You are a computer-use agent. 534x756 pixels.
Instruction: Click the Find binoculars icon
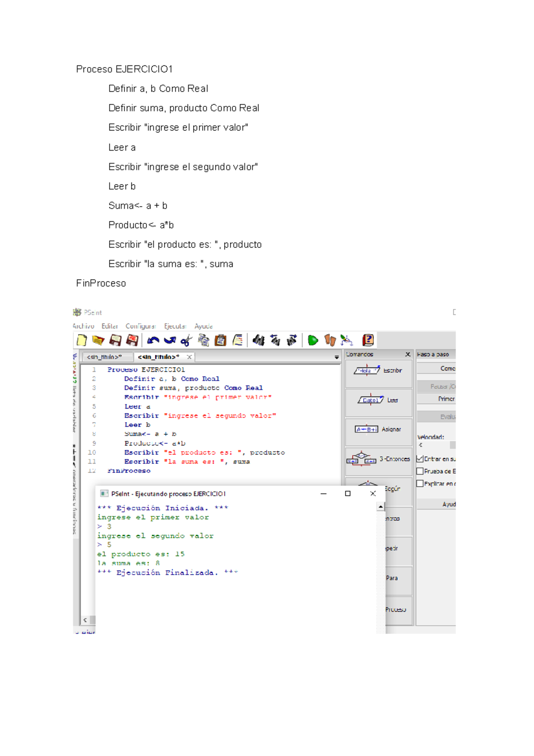[x=258, y=341]
